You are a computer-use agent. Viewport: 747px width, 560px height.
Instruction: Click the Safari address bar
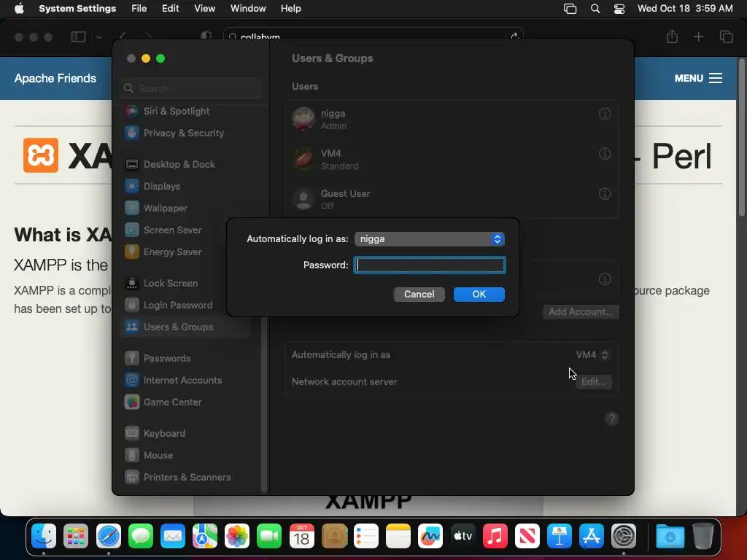point(373,36)
